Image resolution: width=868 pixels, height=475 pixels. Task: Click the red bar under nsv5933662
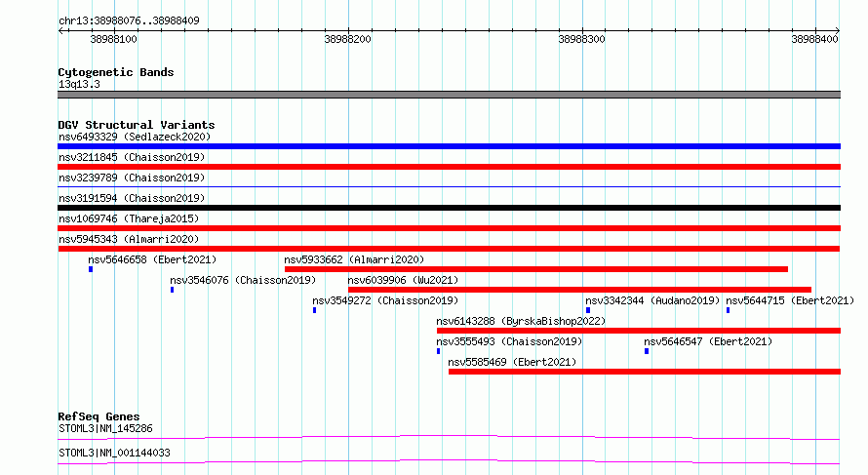(536, 269)
